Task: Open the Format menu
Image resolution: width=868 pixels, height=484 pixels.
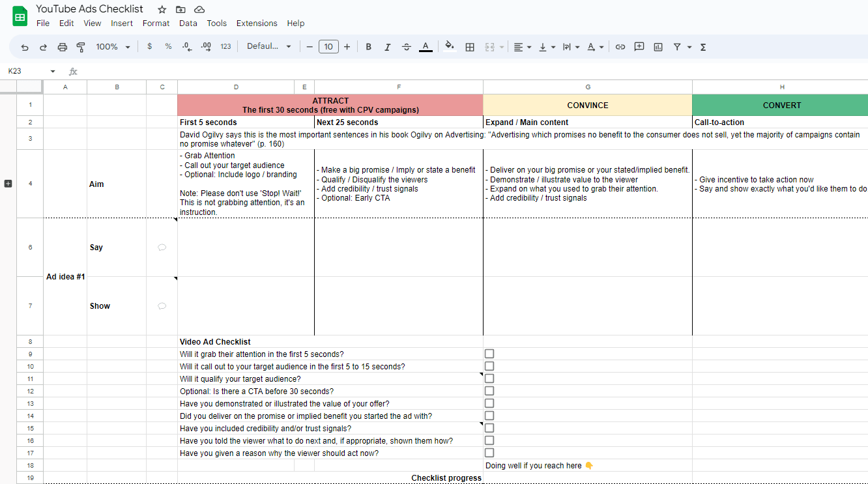Action: click(156, 23)
